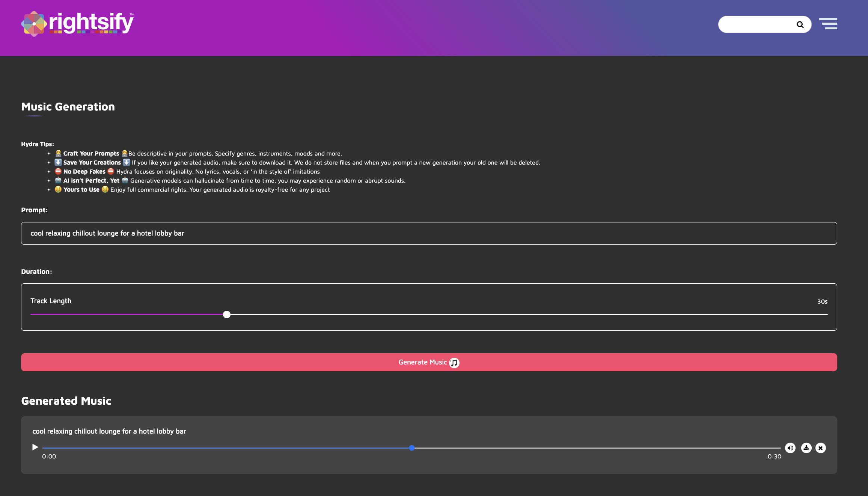Click the Generate Music button
Image resolution: width=868 pixels, height=496 pixels.
(429, 362)
